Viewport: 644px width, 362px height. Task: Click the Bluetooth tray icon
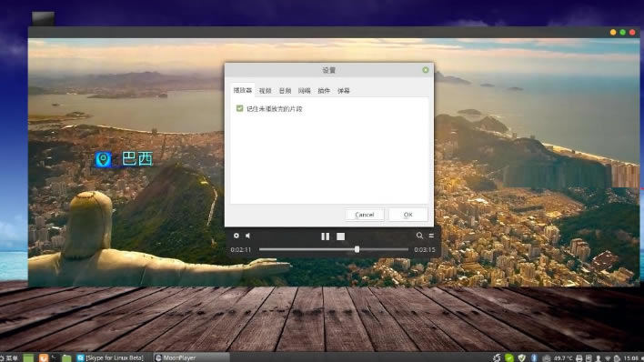coord(534,357)
